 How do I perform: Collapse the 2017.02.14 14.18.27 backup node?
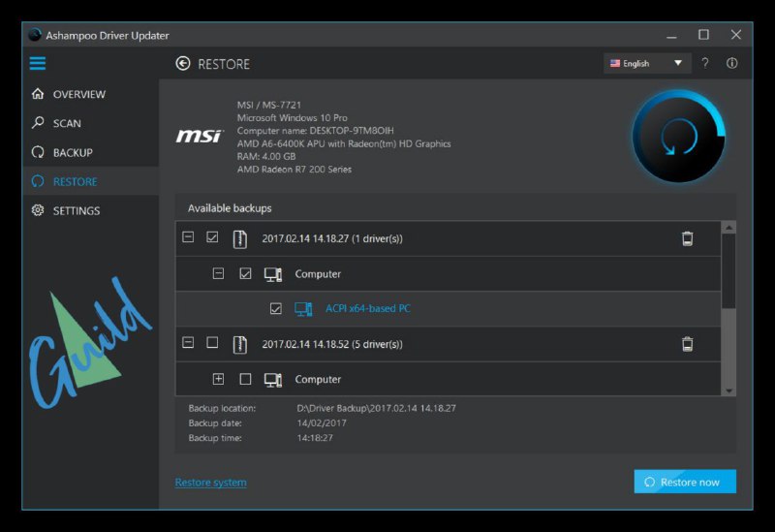(188, 236)
